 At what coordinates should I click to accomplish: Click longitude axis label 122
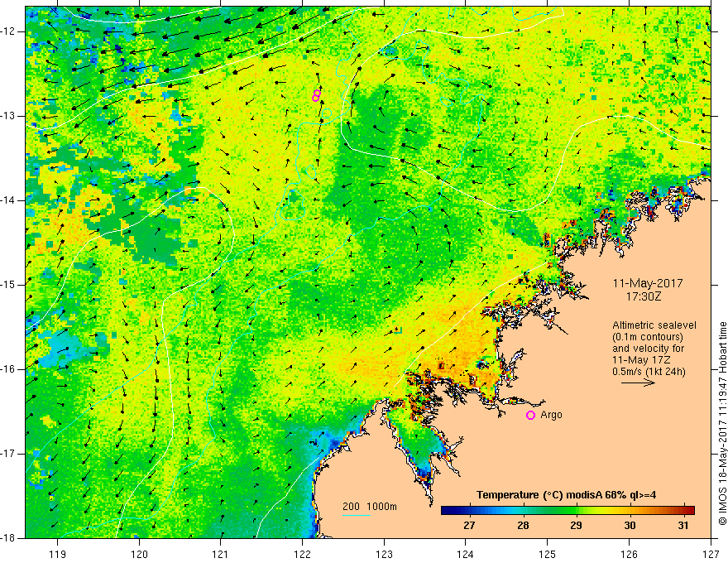[302, 554]
